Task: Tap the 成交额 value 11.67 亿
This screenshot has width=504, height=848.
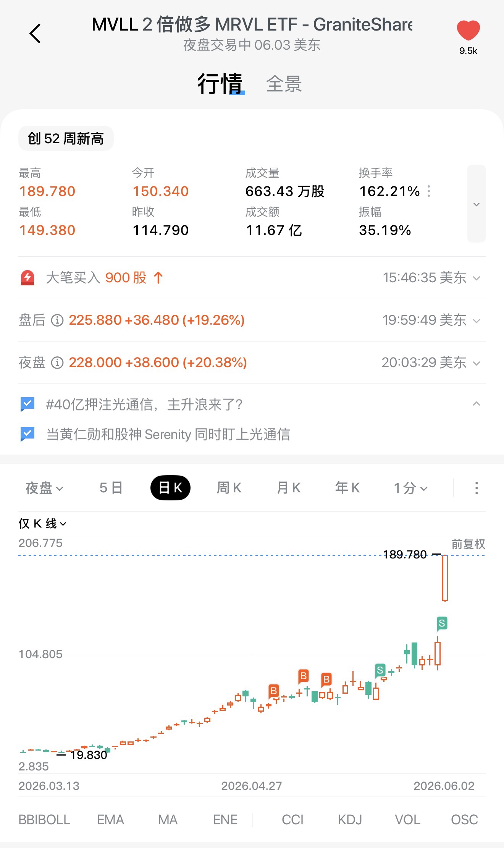Action: [274, 230]
